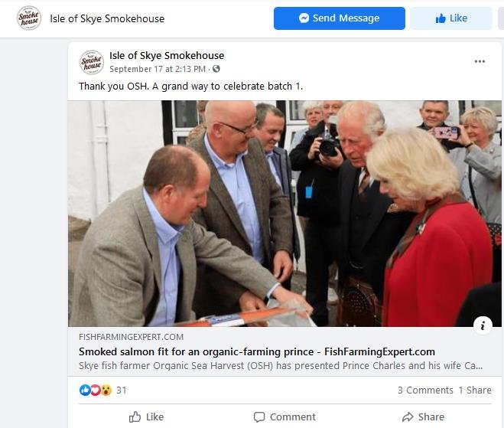
Task: Click the public globe audience icon
Action: click(x=216, y=69)
